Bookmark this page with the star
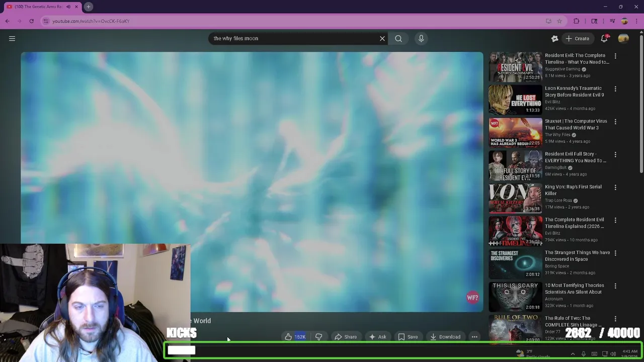The height and width of the screenshot is (362, 644). pos(559,21)
